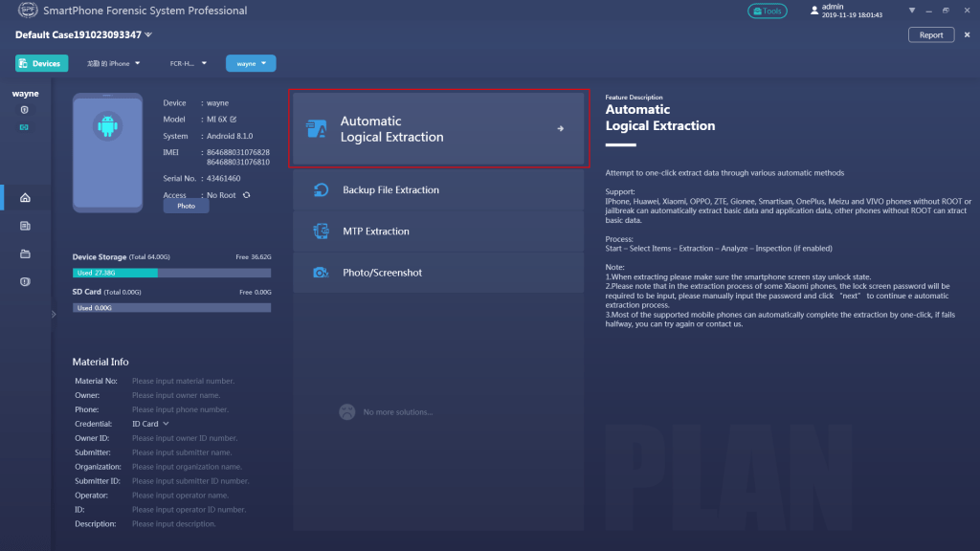Expand the wayne dropdown in the device bar
This screenshot has height=551, width=980.
click(251, 62)
